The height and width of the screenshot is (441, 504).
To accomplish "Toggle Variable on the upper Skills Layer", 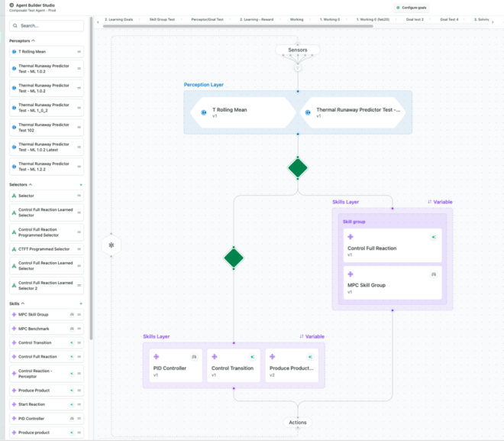I will (440, 202).
